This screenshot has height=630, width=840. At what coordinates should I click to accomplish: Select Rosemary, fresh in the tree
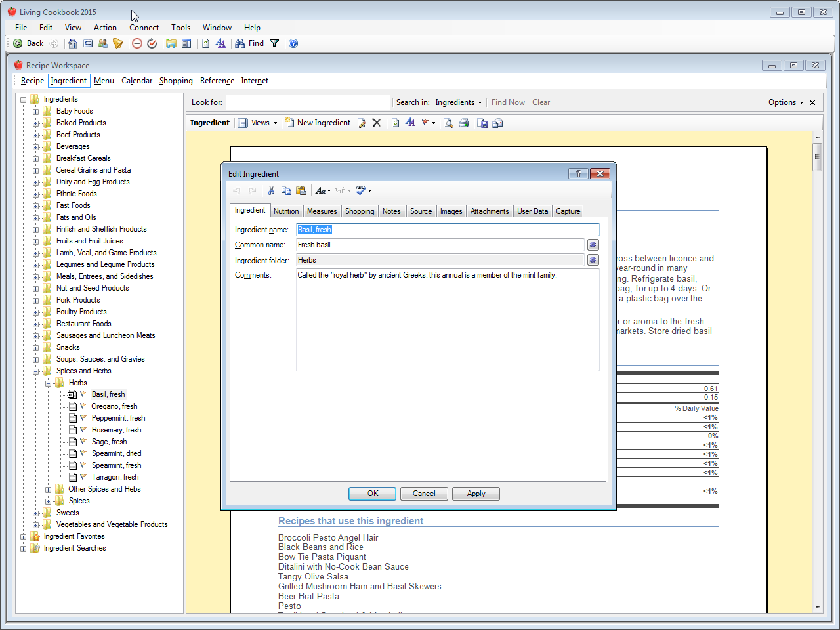tap(116, 430)
